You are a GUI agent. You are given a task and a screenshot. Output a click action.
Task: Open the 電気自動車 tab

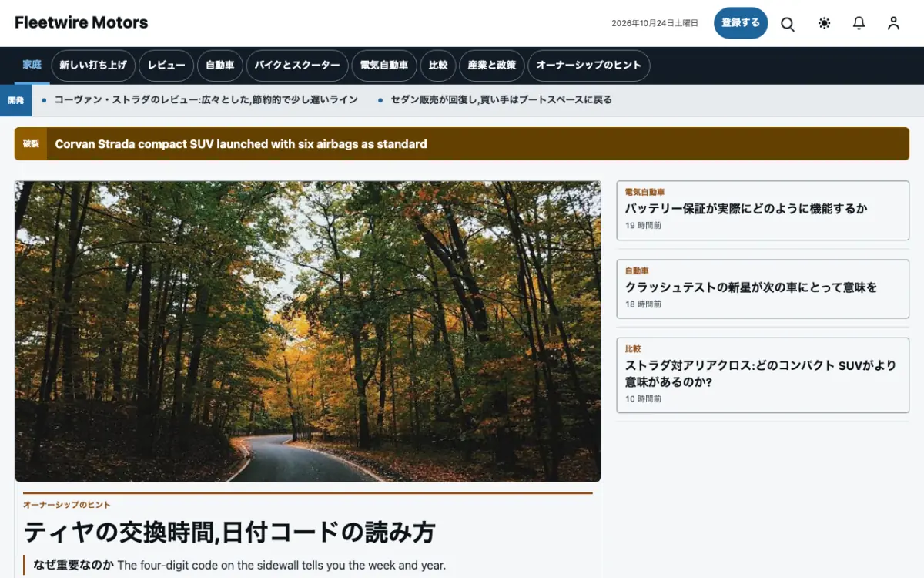[x=385, y=66]
